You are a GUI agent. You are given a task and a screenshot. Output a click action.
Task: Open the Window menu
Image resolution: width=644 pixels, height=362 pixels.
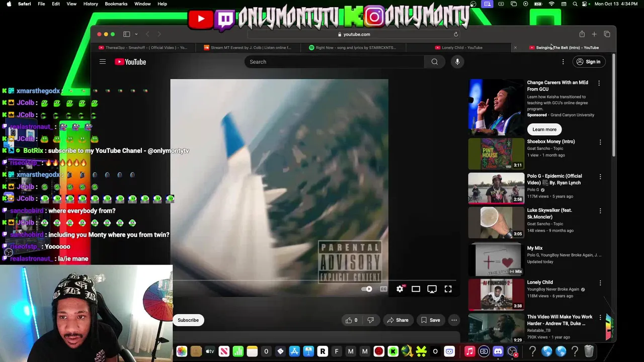[x=142, y=4]
